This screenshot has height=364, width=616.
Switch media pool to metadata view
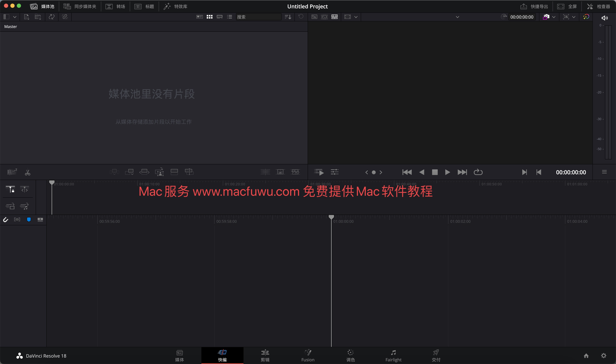click(199, 17)
